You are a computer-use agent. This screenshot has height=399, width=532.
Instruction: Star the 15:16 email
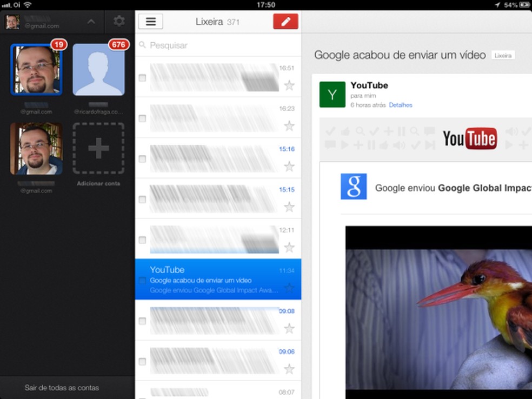click(x=289, y=167)
